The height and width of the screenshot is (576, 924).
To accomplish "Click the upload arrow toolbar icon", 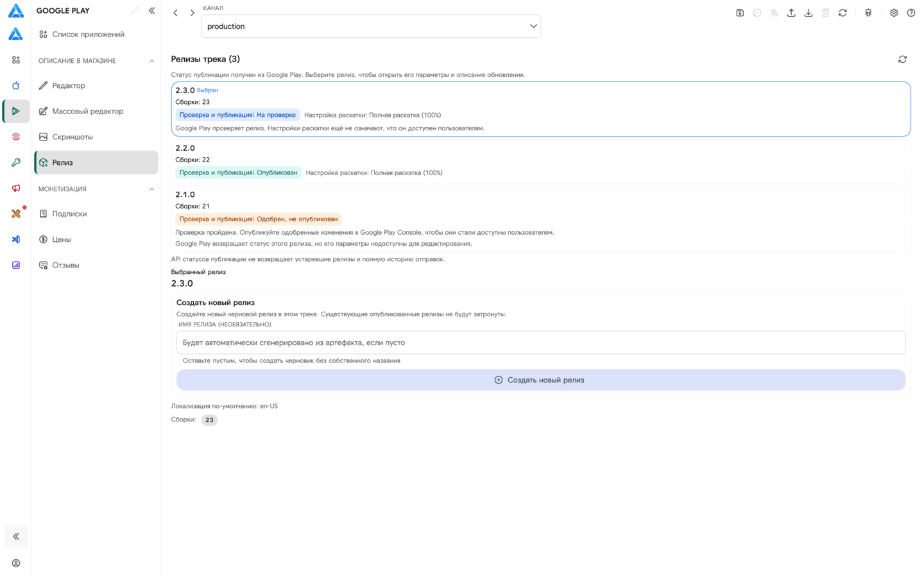I will click(x=791, y=13).
